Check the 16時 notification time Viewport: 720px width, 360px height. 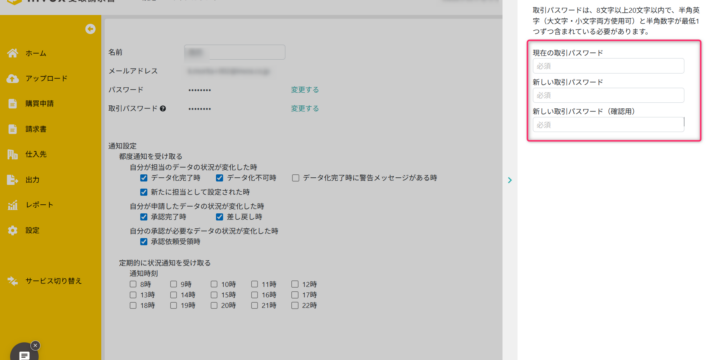[254, 295]
